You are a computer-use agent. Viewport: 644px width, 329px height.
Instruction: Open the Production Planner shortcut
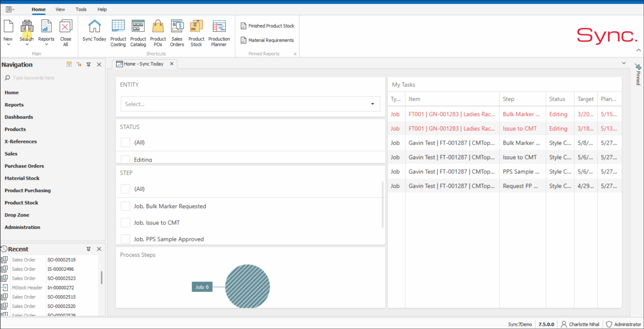tap(219, 33)
